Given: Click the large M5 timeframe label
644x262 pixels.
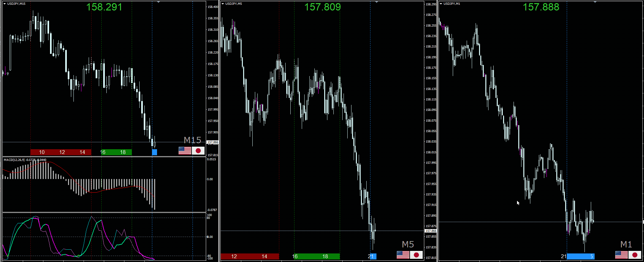Looking at the screenshot, I should coord(408,244).
